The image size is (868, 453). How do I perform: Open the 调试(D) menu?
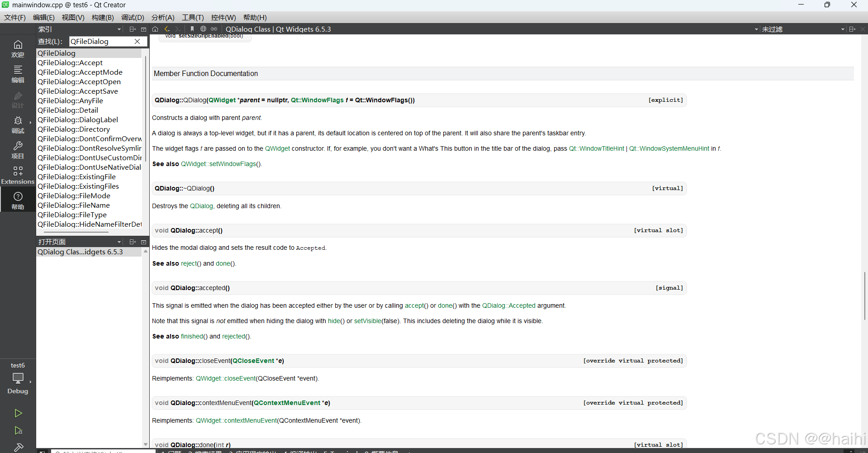click(133, 17)
